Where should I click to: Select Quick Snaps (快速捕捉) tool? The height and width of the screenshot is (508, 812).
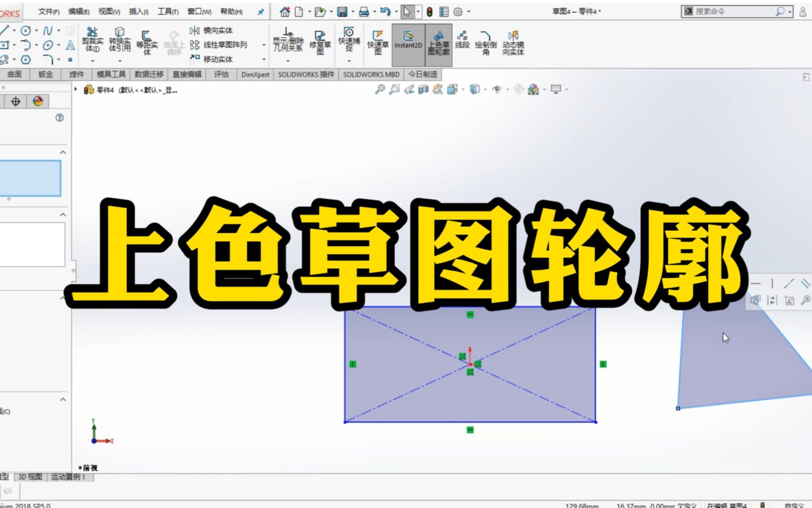tap(349, 39)
